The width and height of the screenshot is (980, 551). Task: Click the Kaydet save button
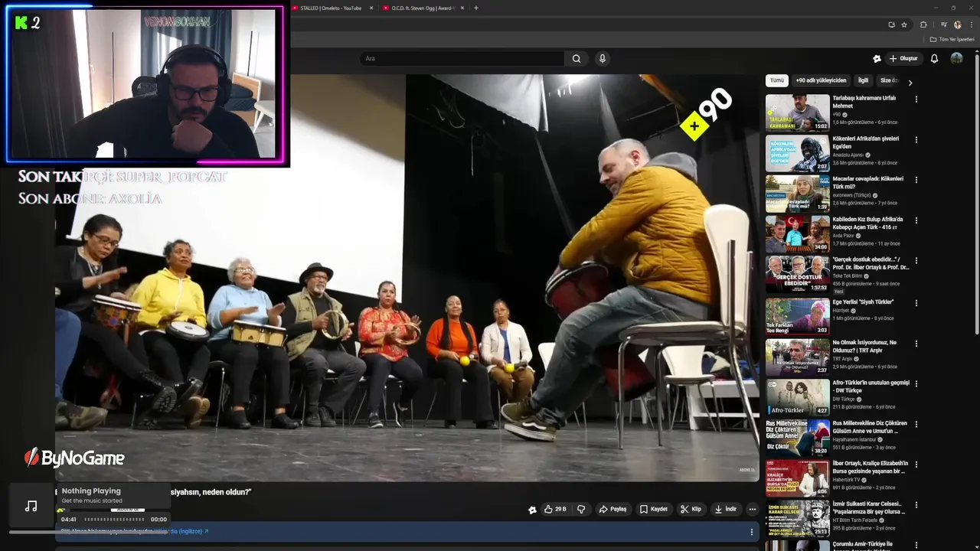tap(654, 509)
